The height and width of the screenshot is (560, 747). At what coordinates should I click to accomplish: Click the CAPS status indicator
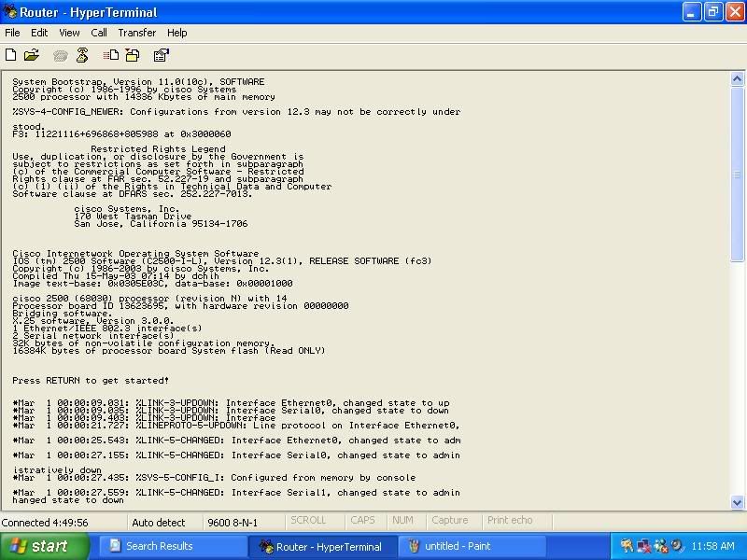point(362,521)
